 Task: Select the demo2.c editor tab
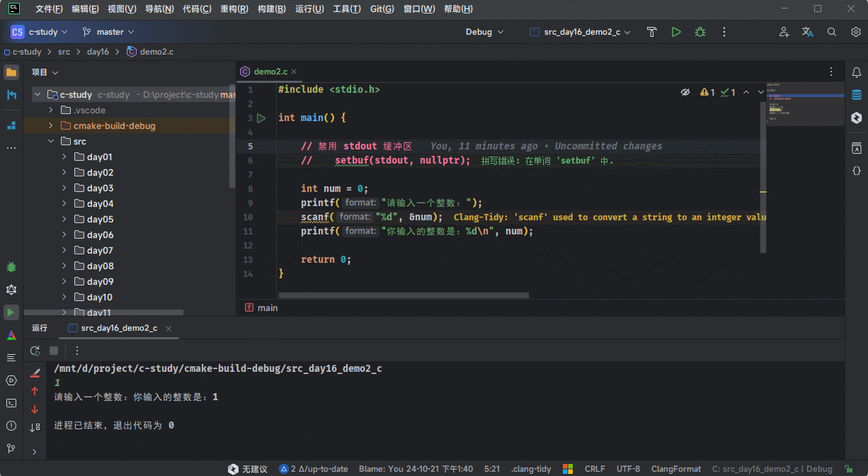[269, 72]
